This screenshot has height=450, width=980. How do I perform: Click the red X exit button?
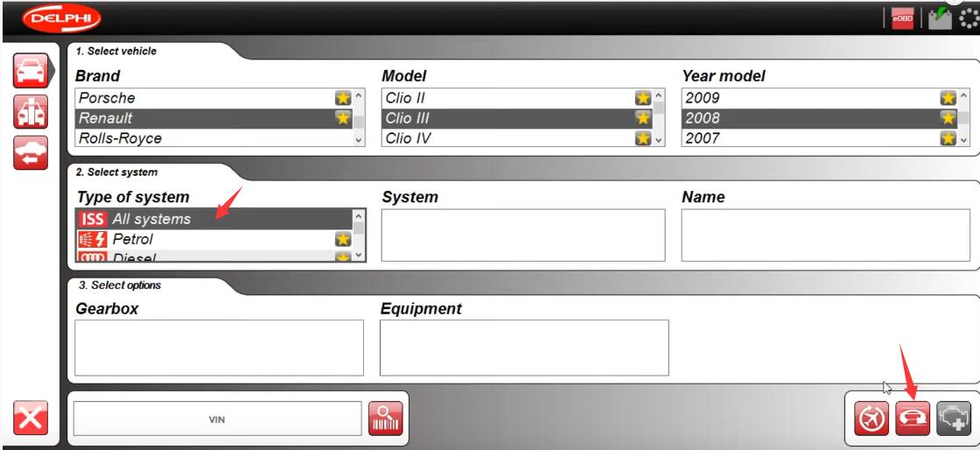coord(31,418)
